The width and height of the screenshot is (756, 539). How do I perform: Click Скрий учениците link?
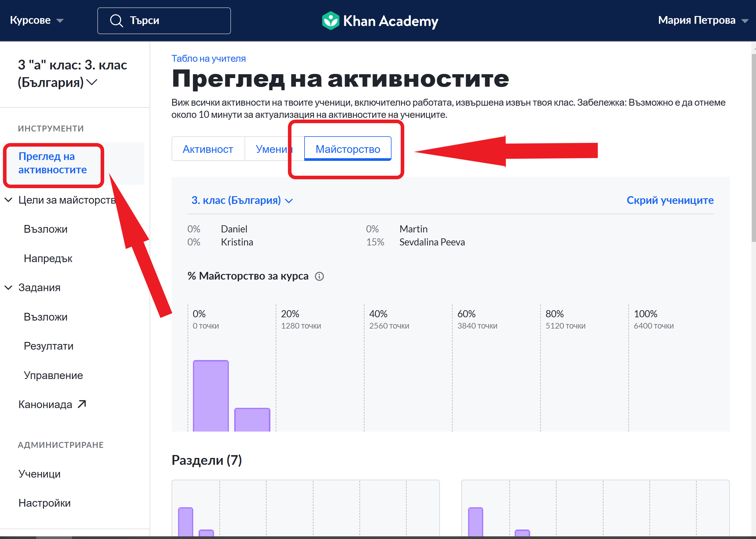670,200
